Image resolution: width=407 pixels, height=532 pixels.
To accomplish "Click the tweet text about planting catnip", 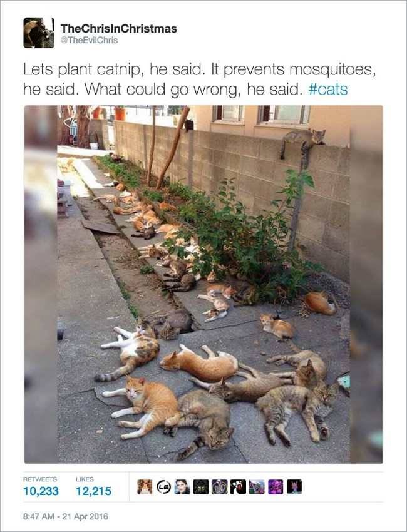I will click(x=200, y=79).
